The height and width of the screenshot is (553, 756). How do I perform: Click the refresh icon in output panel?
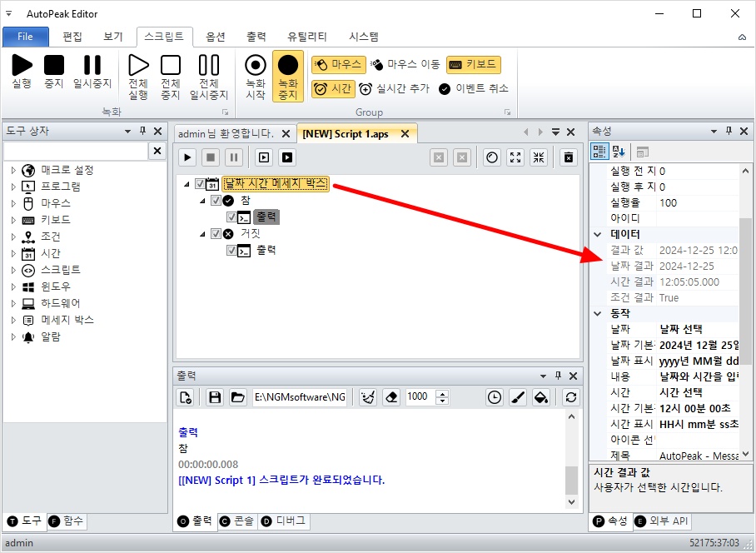coord(571,397)
